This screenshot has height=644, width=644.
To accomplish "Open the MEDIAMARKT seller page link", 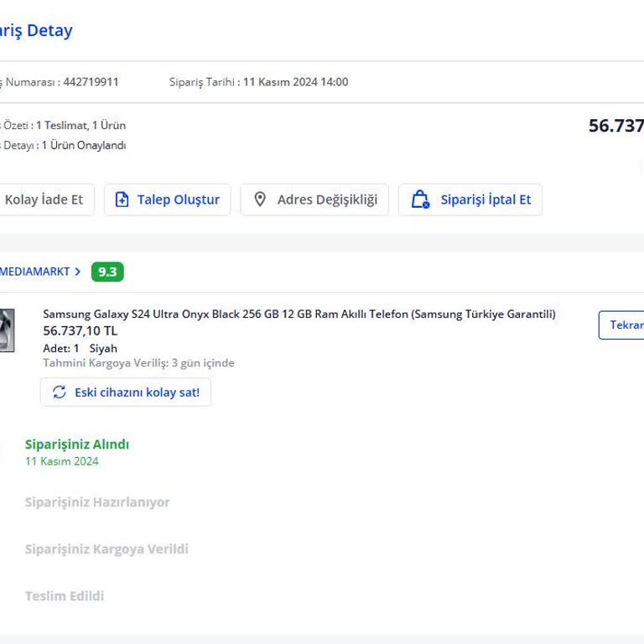I will click(x=35, y=272).
